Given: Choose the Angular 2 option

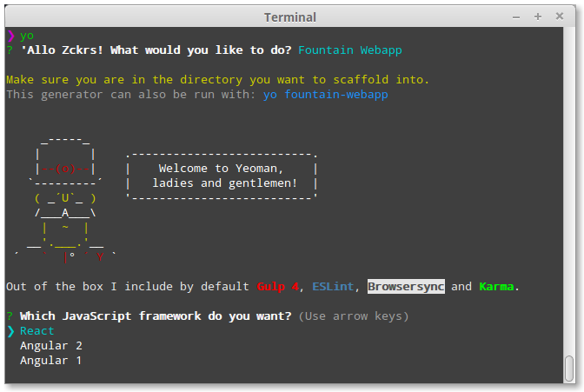Looking at the screenshot, I should point(51,346).
